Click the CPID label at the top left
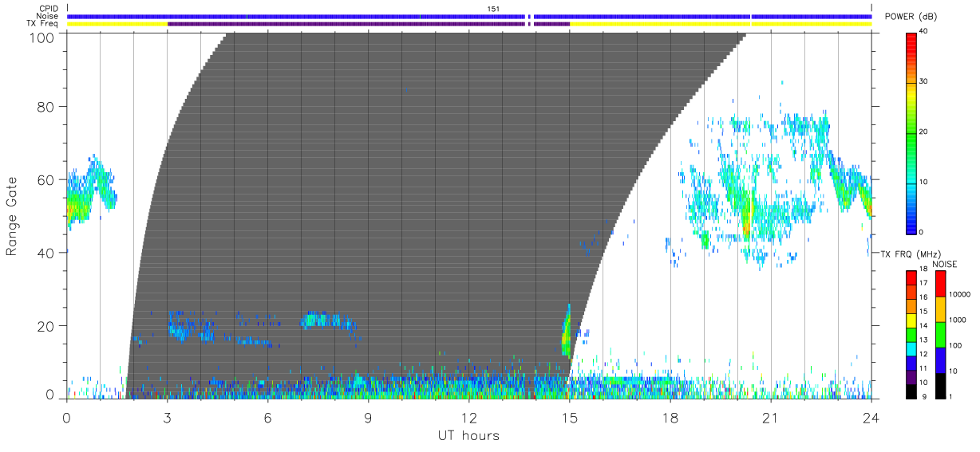 coord(49,9)
